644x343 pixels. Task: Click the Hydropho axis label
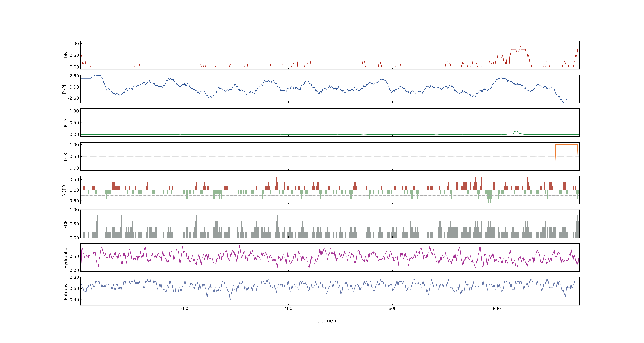[x=66, y=258]
